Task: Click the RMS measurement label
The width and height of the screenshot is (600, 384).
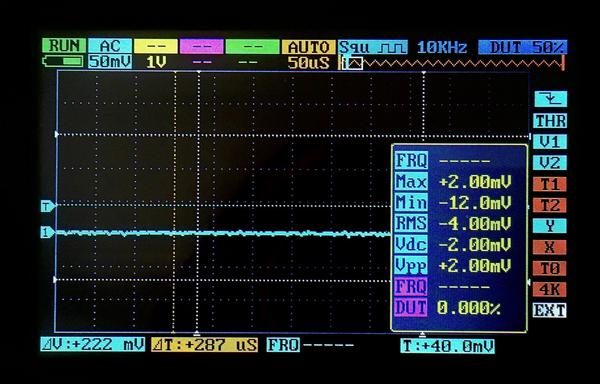Action: 411,223
